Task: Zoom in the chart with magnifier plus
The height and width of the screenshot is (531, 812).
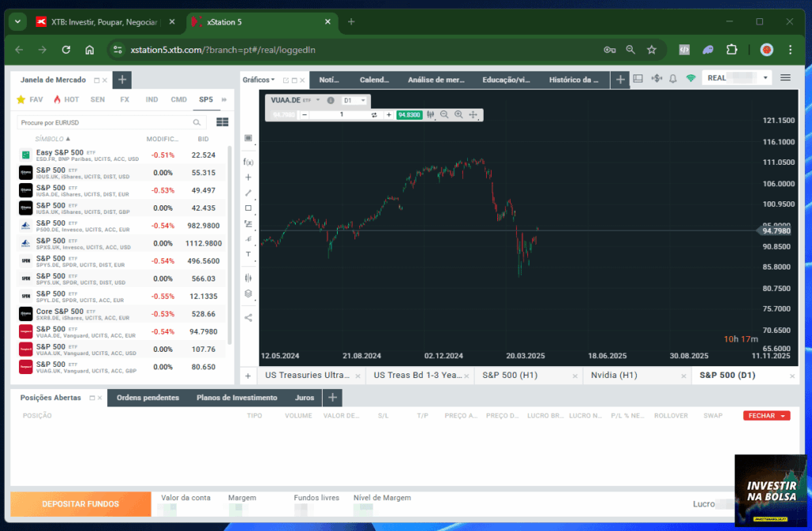Action: pyautogui.click(x=459, y=114)
